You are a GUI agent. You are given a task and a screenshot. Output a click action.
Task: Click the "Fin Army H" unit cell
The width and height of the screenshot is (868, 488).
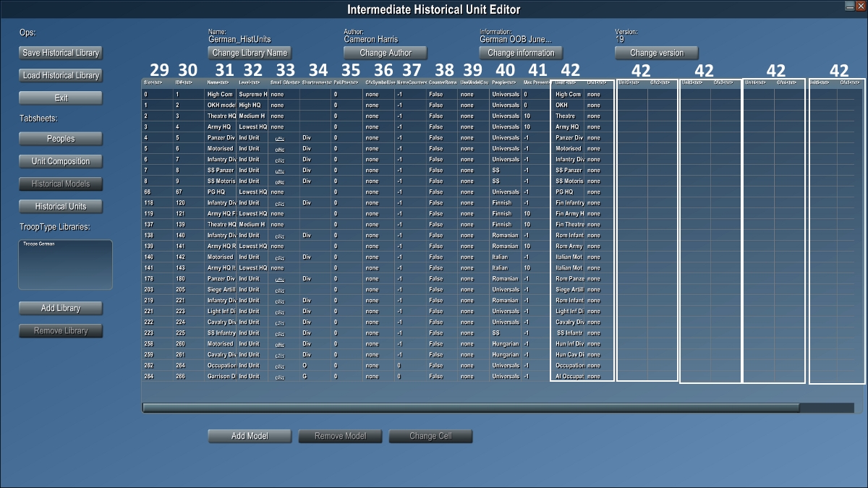569,214
